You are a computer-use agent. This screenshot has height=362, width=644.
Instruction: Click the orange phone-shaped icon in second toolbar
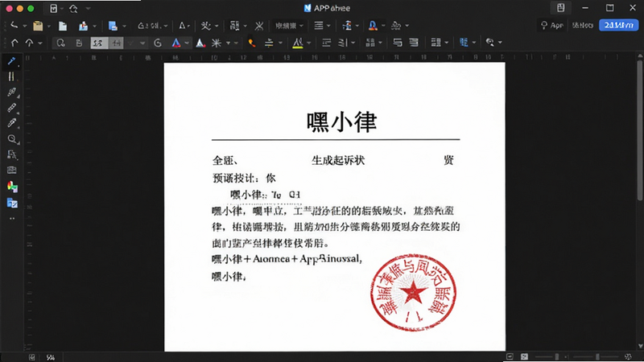point(252,43)
